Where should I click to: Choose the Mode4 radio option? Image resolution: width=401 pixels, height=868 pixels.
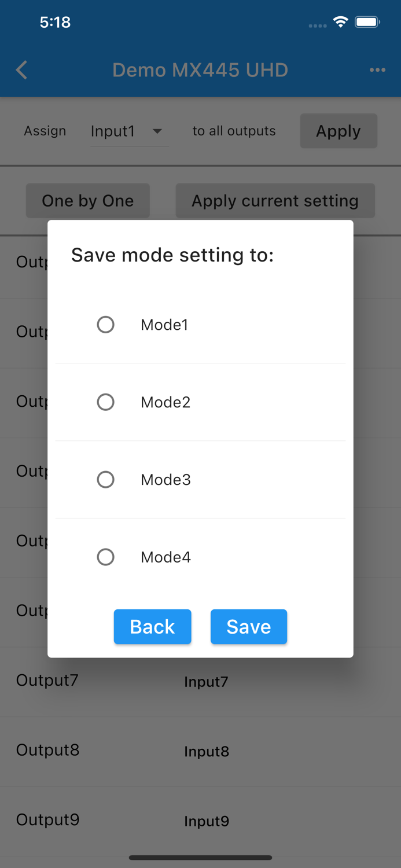(105, 557)
